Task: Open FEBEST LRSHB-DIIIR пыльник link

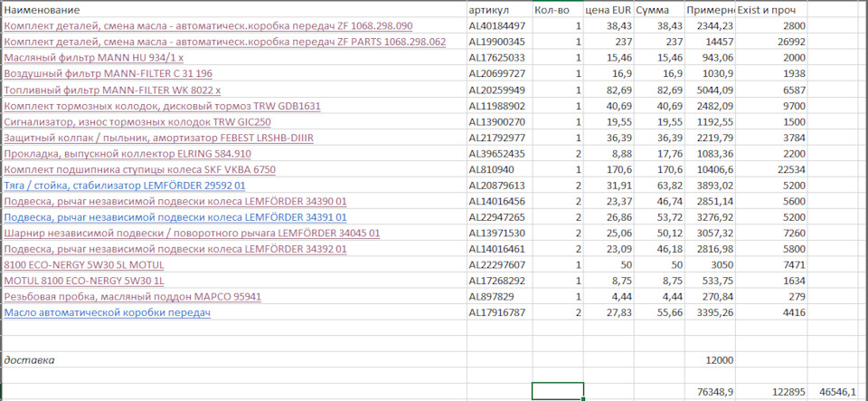Action: [x=159, y=138]
